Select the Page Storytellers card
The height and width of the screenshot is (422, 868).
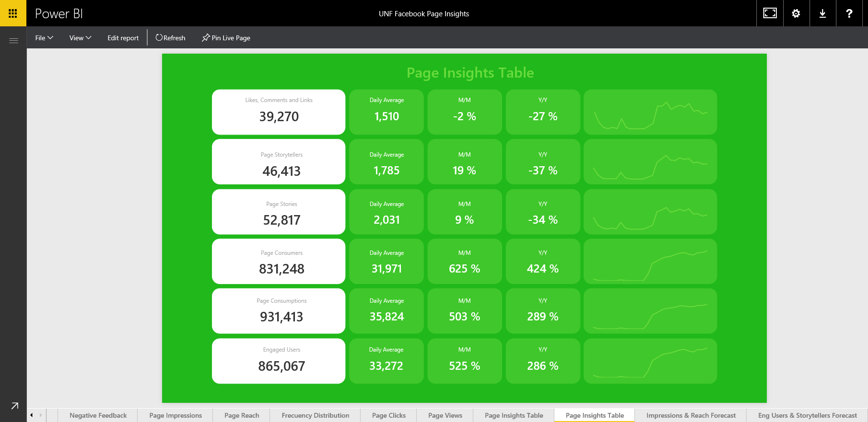[279, 162]
